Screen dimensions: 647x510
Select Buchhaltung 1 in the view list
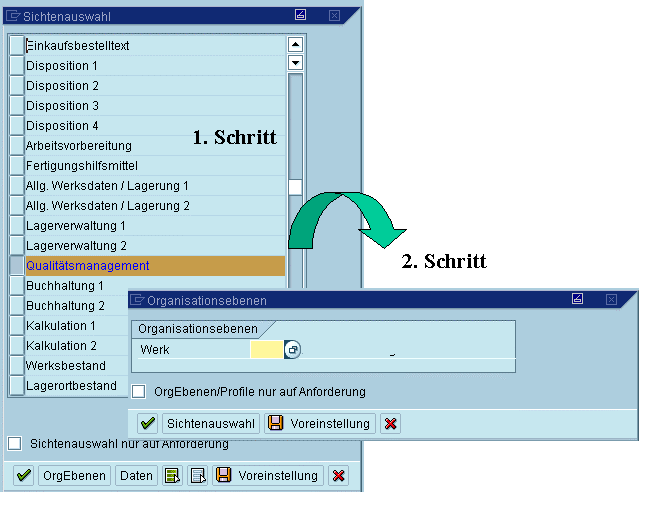(x=65, y=286)
